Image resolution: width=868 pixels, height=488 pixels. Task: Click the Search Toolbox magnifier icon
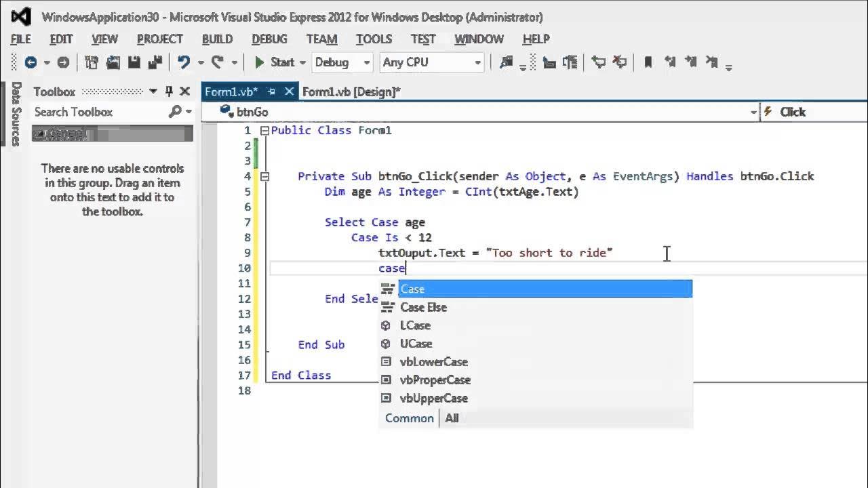(175, 112)
